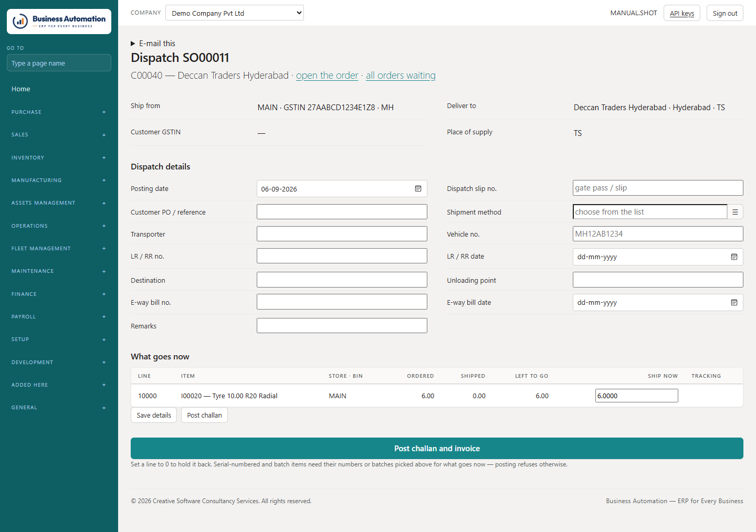Click the LR / RR no. field
This screenshot has width=756, height=532.
coord(342,256)
